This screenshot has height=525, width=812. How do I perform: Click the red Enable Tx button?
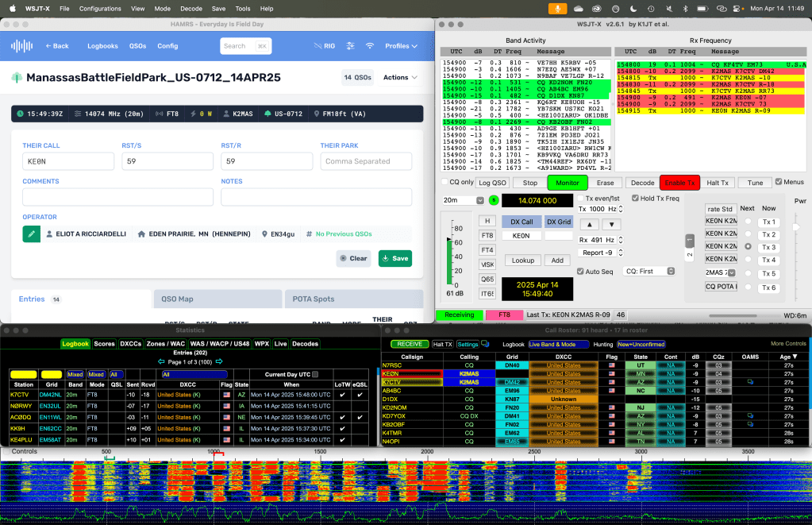click(679, 183)
